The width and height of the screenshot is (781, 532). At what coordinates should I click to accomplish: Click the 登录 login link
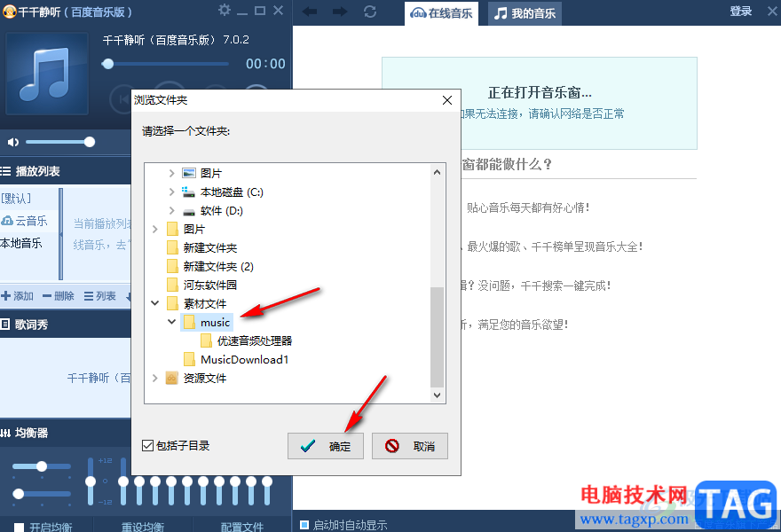(x=741, y=12)
